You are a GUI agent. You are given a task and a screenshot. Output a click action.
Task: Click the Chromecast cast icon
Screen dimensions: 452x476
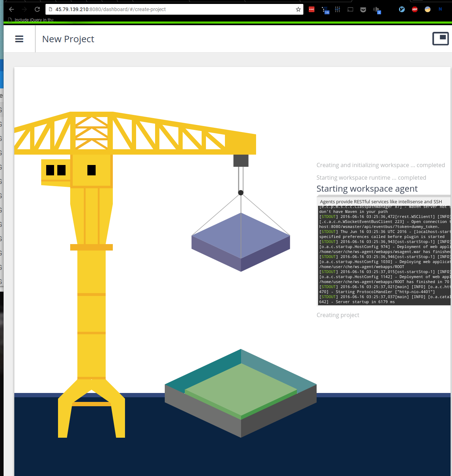click(350, 9)
